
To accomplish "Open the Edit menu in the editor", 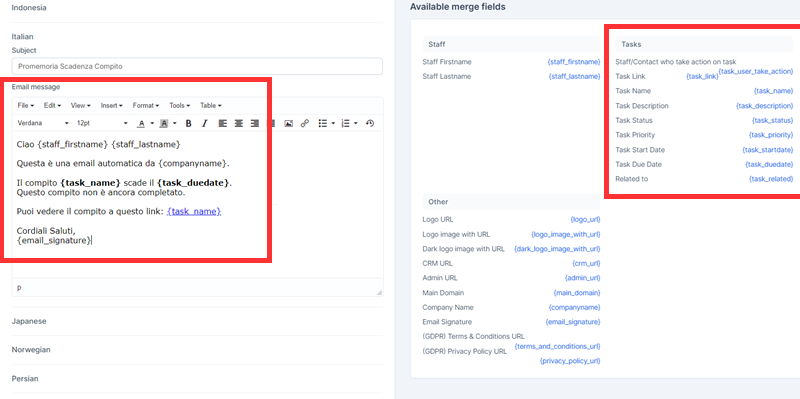I will (x=52, y=106).
